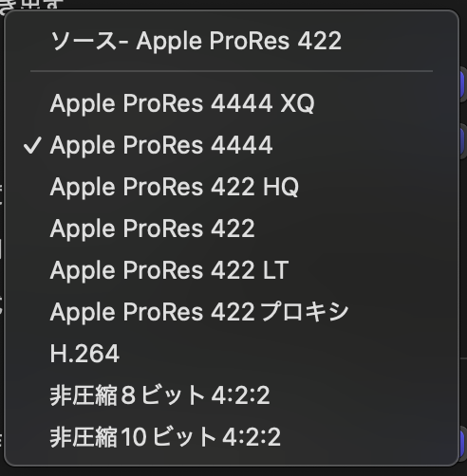Screen dimensions: 467x476
Task: Select 非圧縮 10 ビット 4:2:2
Action: 232,437
